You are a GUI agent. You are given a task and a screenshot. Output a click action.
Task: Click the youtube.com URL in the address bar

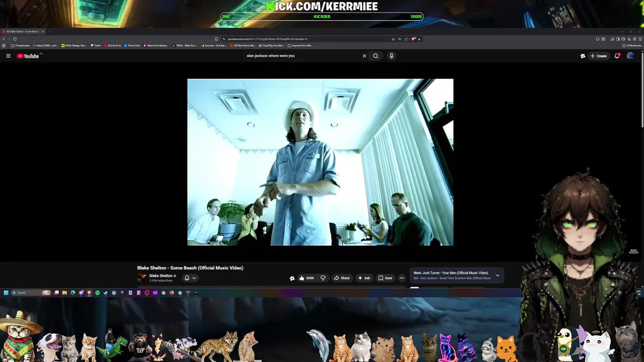[267, 39]
